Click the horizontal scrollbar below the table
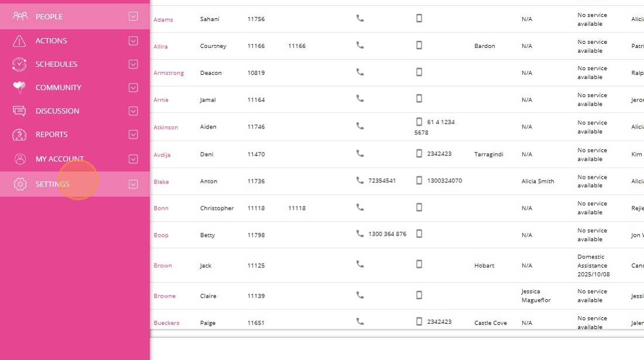 397,334
